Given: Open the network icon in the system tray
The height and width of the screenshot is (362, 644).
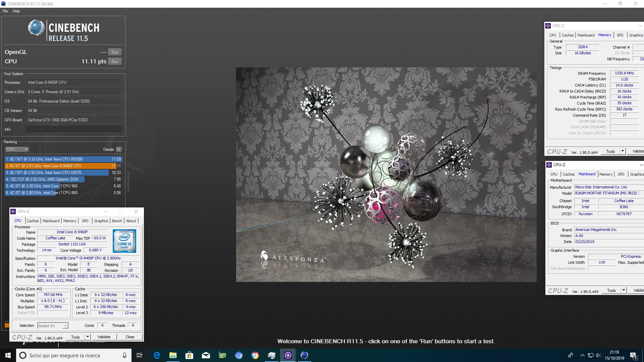Looking at the screenshot, I should pos(591,355).
